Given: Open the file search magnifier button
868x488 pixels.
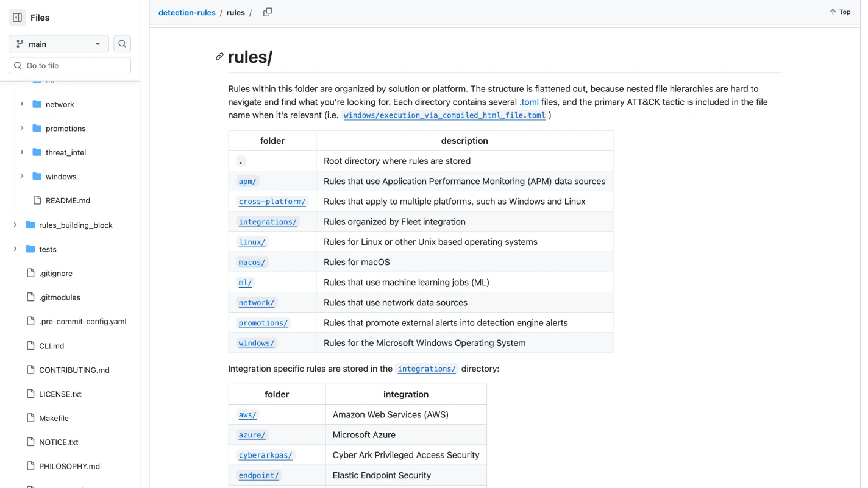Looking at the screenshot, I should pos(123,44).
